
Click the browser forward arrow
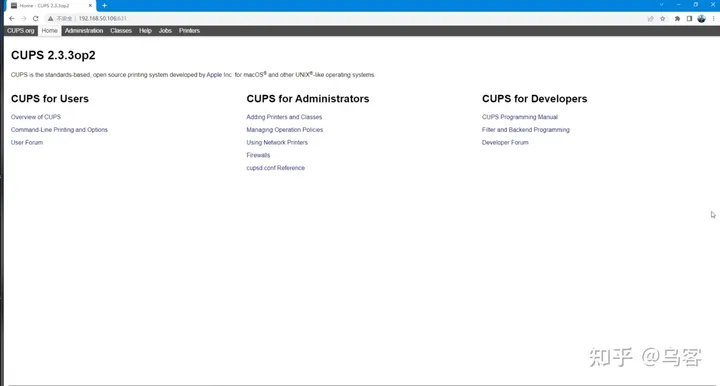coord(24,18)
